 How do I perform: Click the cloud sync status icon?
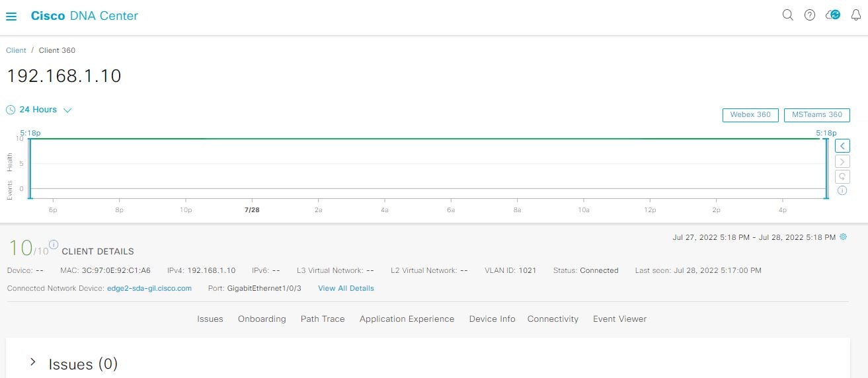[833, 15]
